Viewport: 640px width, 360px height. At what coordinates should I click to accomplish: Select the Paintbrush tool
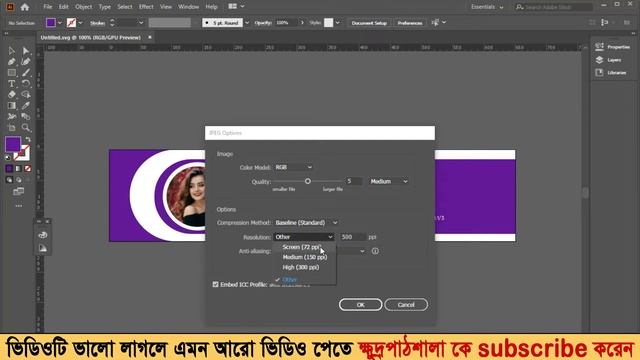(26, 73)
